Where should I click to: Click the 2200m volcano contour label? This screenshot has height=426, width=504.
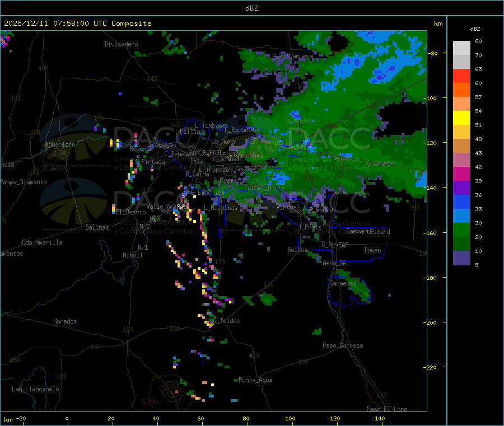pos(149,401)
